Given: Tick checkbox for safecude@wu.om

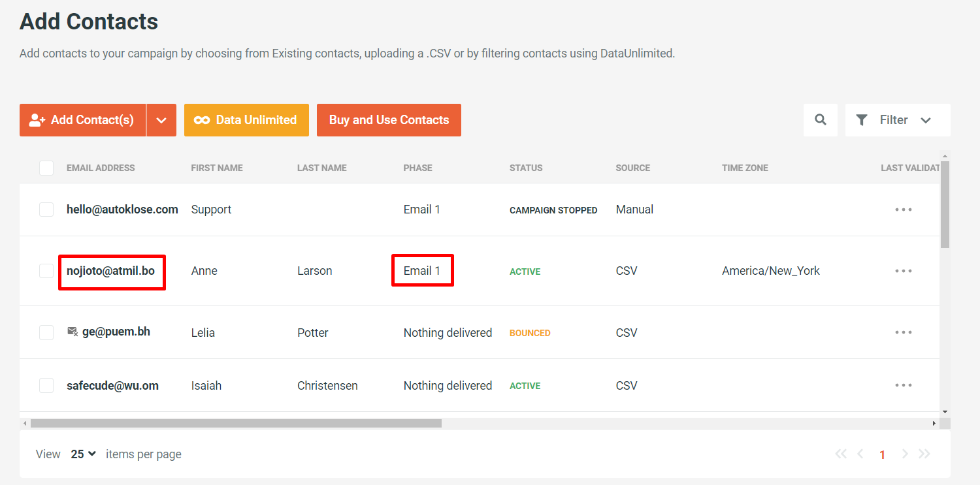Looking at the screenshot, I should [46, 385].
